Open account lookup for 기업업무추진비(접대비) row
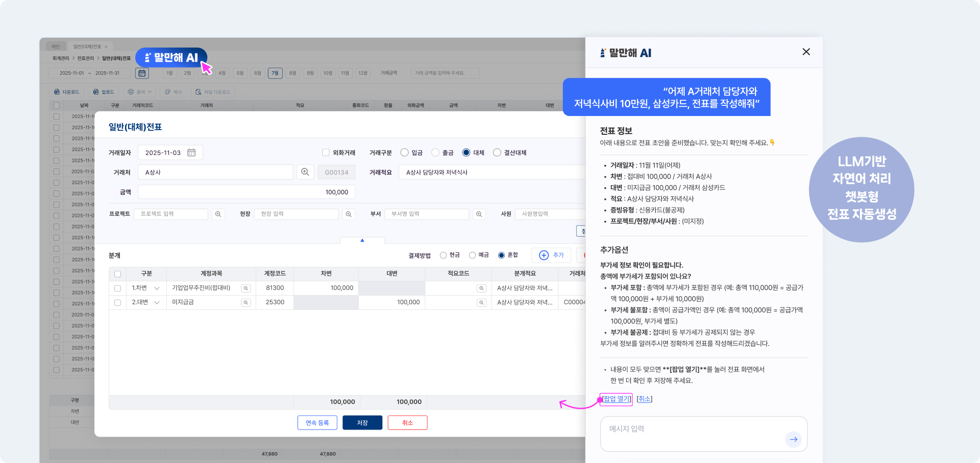 point(246,288)
